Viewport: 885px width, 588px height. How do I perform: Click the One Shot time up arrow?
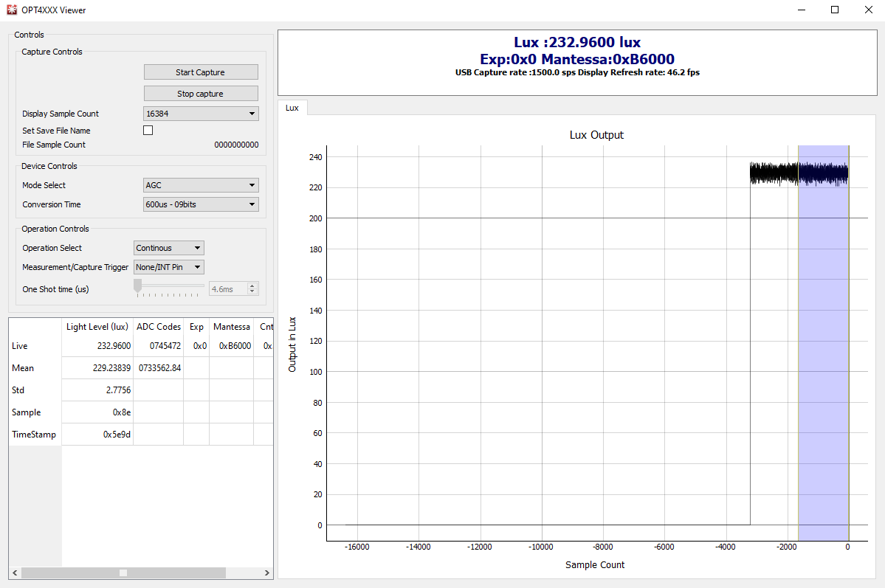(252, 286)
